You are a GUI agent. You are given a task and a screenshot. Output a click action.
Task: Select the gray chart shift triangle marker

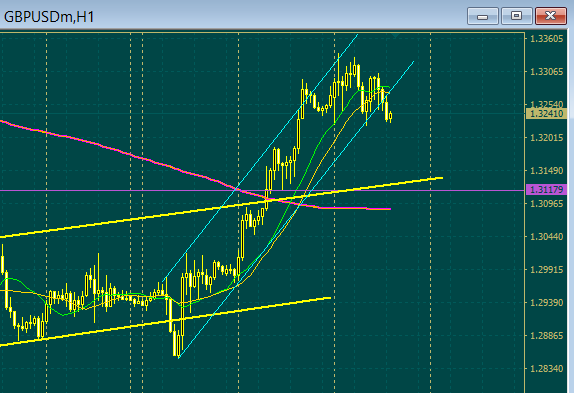tap(395, 35)
